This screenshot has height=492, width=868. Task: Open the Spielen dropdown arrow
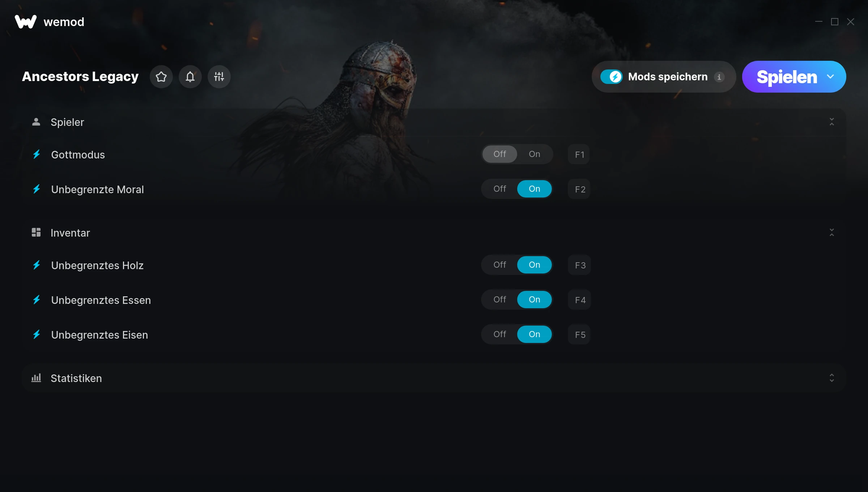click(830, 77)
